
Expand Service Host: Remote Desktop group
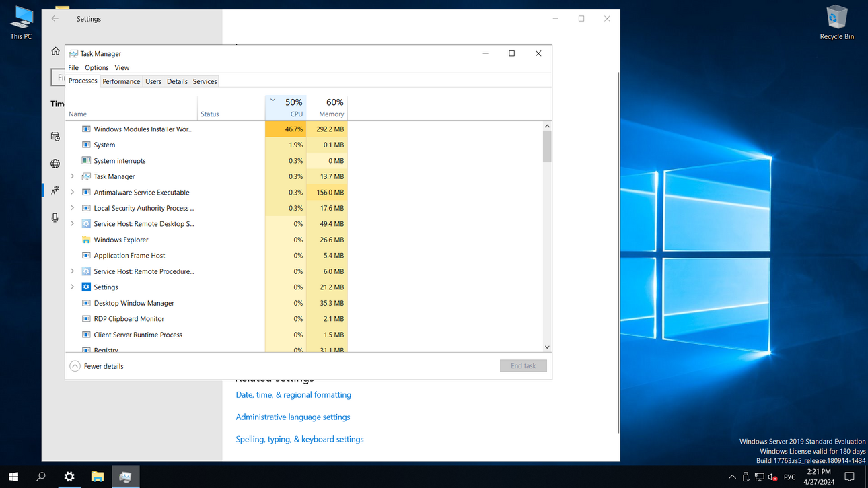point(73,223)
